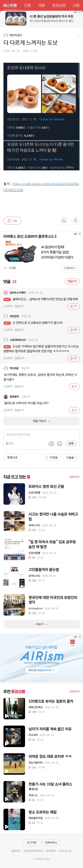Like the top comment with 73 likes

click(74, 306)
